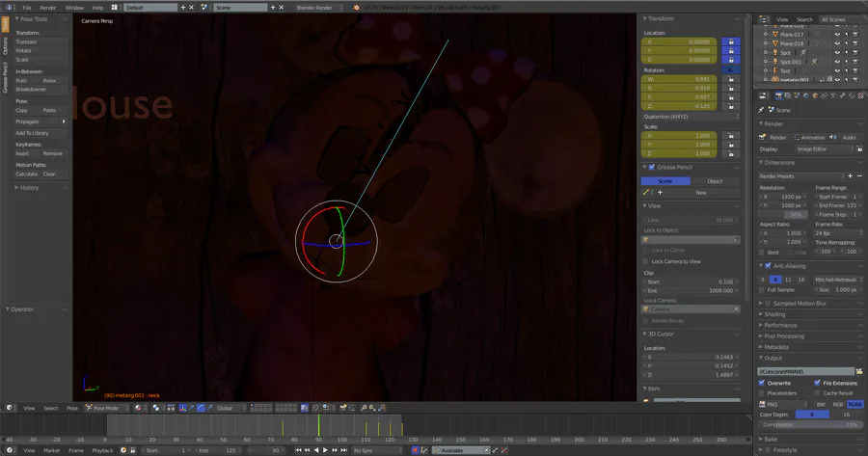Toggle the Overwrite checkbox
This screenshot has width=868, height=456.
pyautogui.click(x=762, y=383)
